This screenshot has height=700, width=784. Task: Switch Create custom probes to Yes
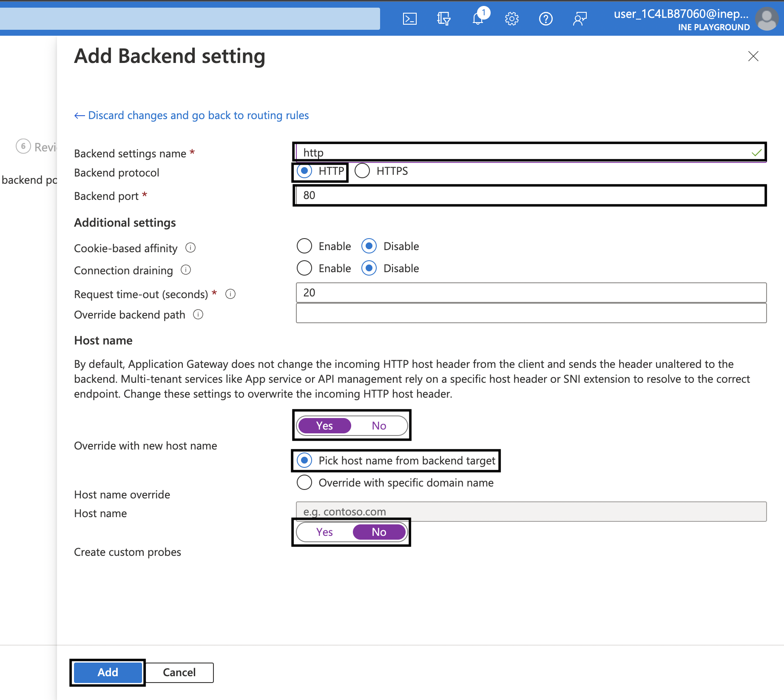[x=324, y=532]
